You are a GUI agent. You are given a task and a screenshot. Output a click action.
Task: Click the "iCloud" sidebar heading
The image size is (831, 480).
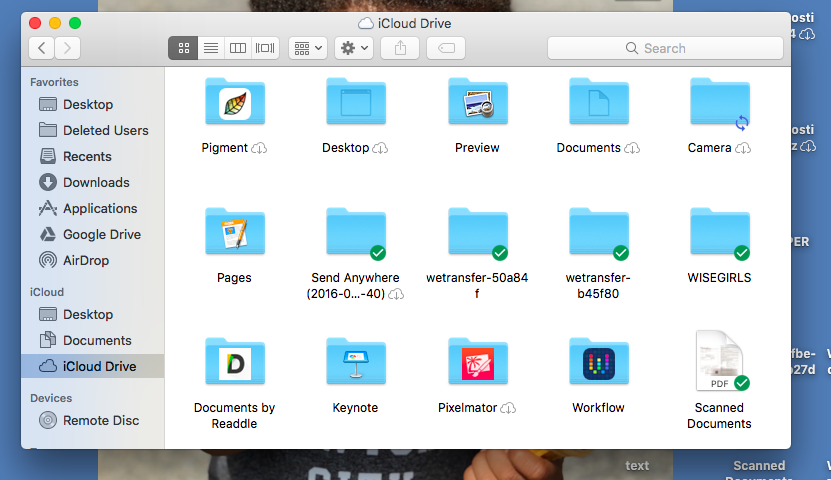click(x=47, y=292)
